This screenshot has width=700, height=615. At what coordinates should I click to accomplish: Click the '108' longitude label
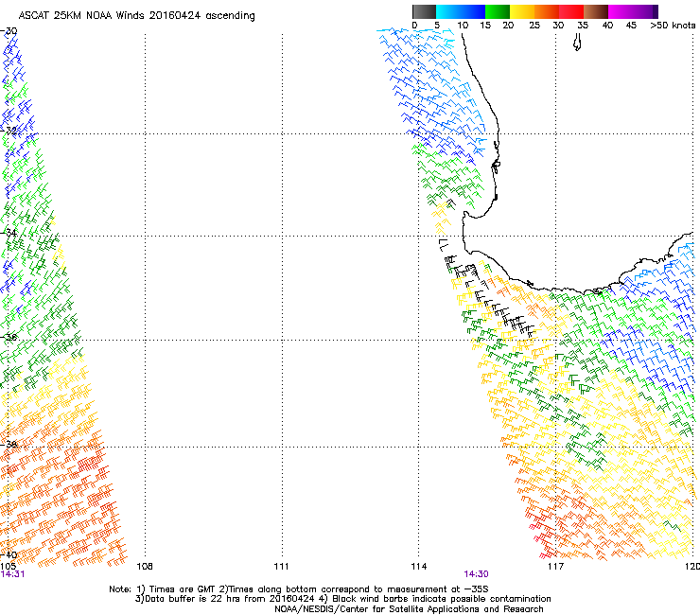coord(144,567)
